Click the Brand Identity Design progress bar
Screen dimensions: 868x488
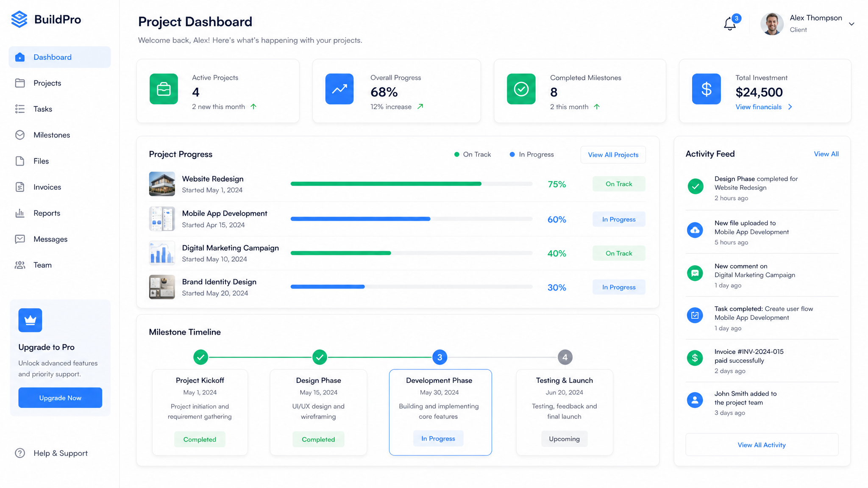coord(412,287)
